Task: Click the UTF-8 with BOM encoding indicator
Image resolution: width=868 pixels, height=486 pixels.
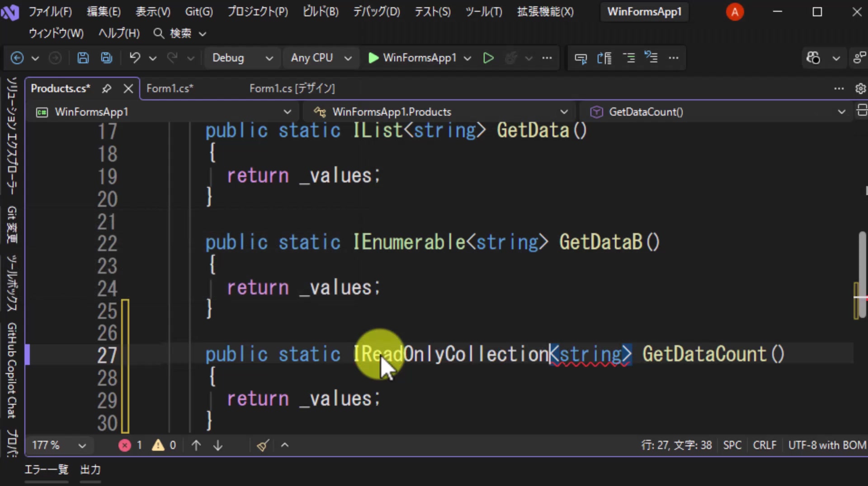Action: tap(827, 445)
